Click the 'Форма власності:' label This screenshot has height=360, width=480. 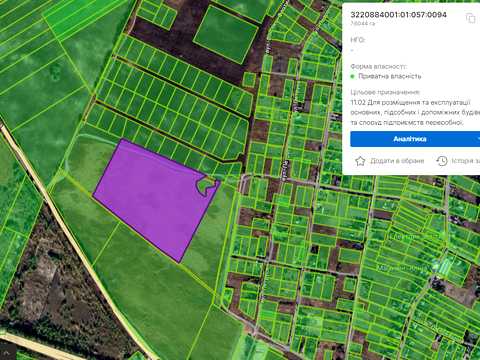pyautogui.click(x=378, y=66)
